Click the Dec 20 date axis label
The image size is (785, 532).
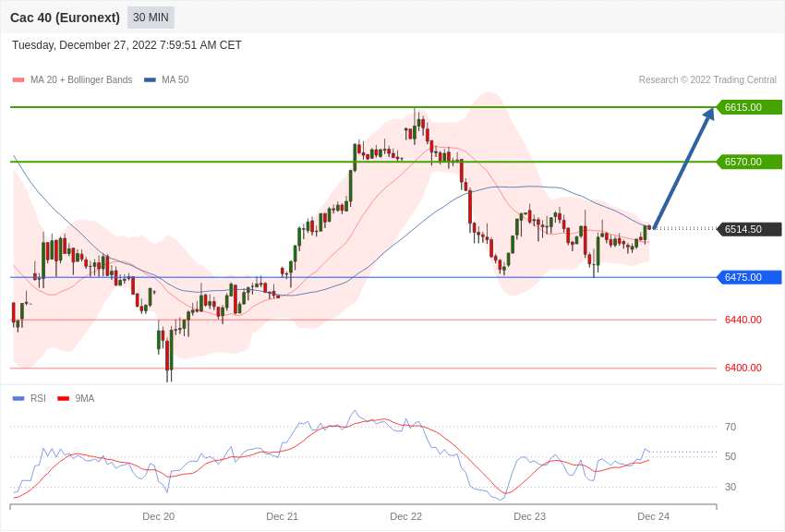[x=159, y=516]
